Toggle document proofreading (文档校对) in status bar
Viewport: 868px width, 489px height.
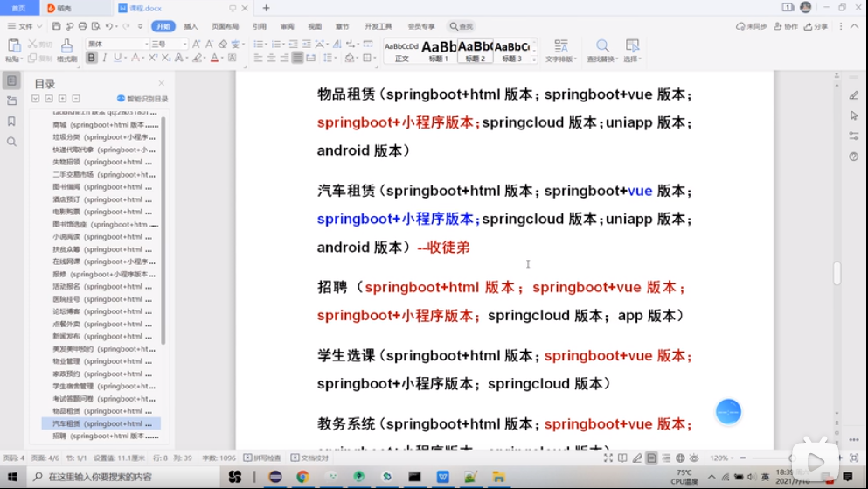310,458
